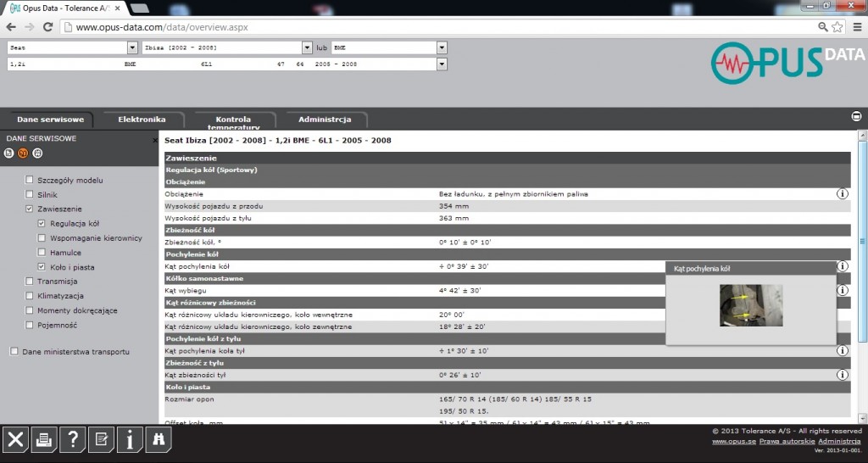
Task: Click the Zawieszenie section header
Action: pyautogui.click(x=507, y=158)
